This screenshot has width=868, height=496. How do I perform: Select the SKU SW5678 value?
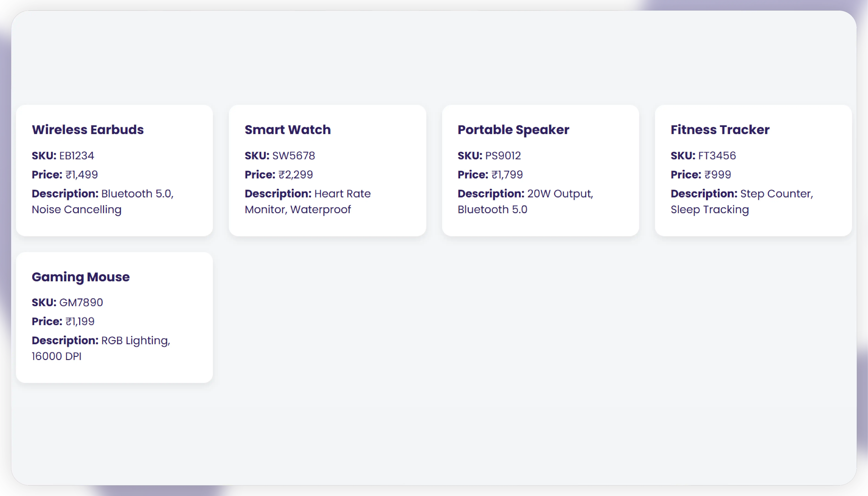[293, 156]
